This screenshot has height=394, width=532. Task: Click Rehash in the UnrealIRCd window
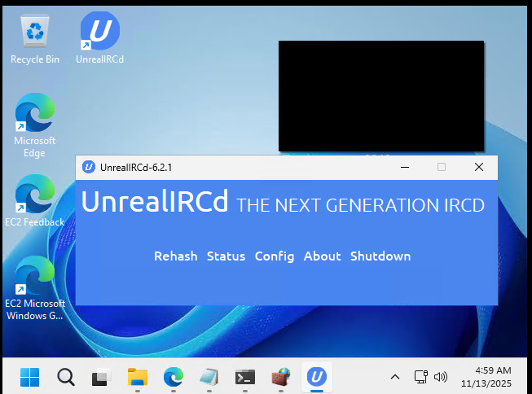[x=175, y=256]
